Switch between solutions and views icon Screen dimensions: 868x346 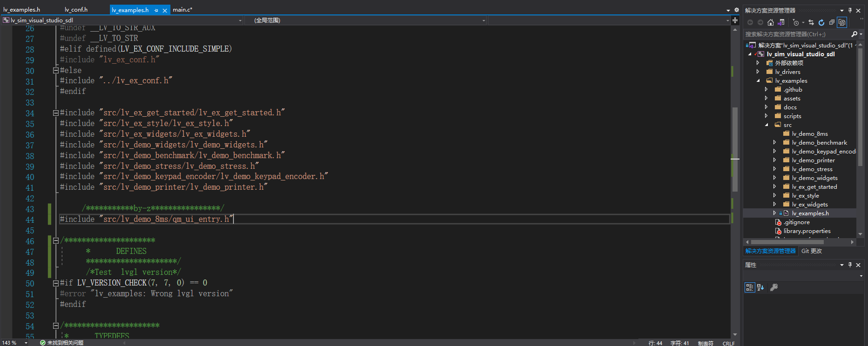[x=781, y=22]
